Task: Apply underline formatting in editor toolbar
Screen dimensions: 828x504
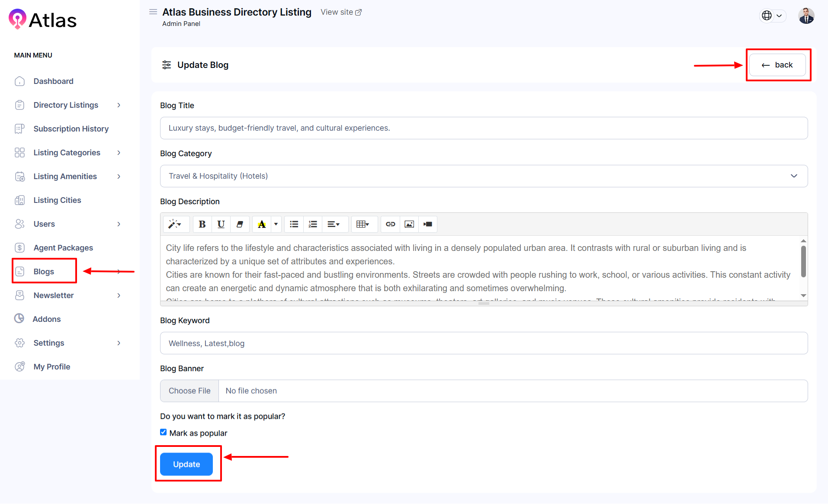Action: [221, 224]
